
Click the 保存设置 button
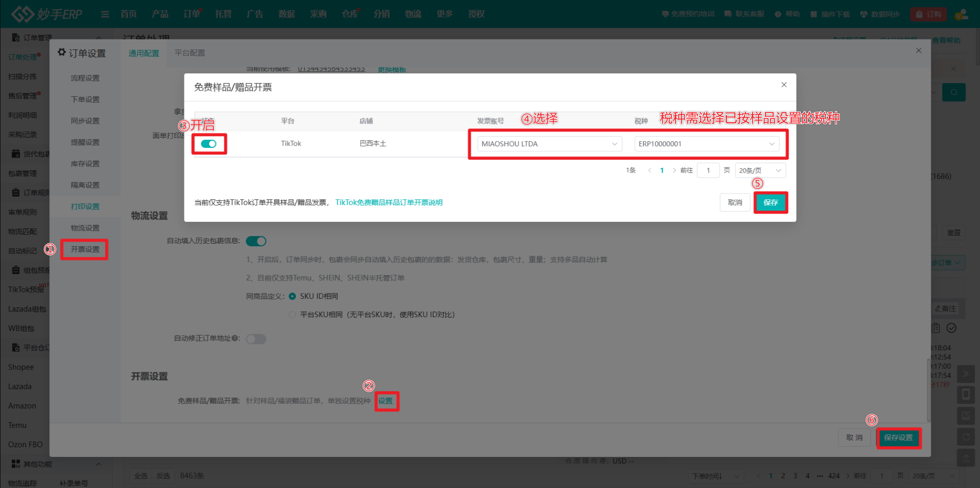point(899,438)
